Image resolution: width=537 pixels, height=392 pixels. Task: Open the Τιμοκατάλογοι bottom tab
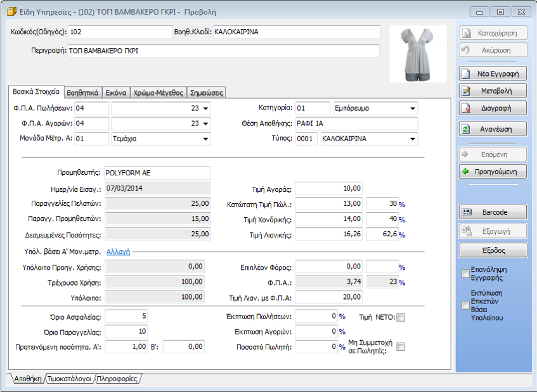tap(70, 379)
